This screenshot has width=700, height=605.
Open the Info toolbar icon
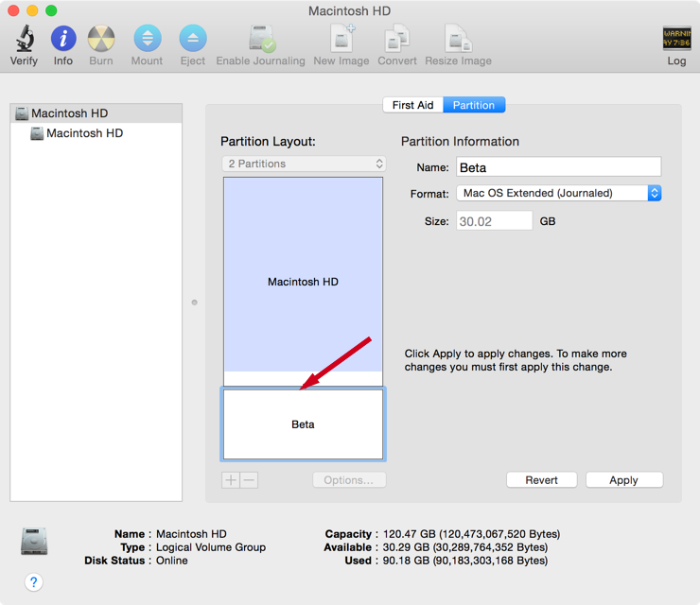(63, 39)
